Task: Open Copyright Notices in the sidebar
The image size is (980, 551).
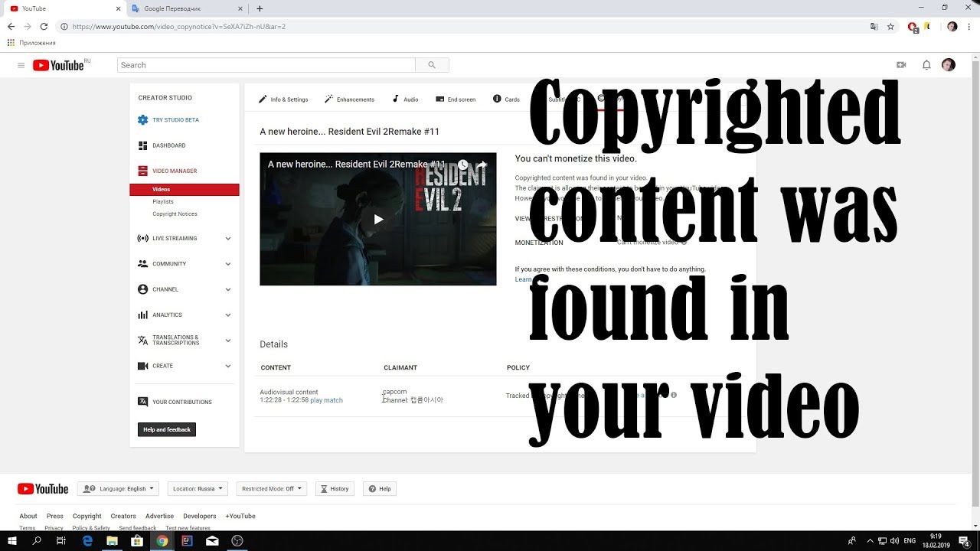Action: tap(175, 214)
